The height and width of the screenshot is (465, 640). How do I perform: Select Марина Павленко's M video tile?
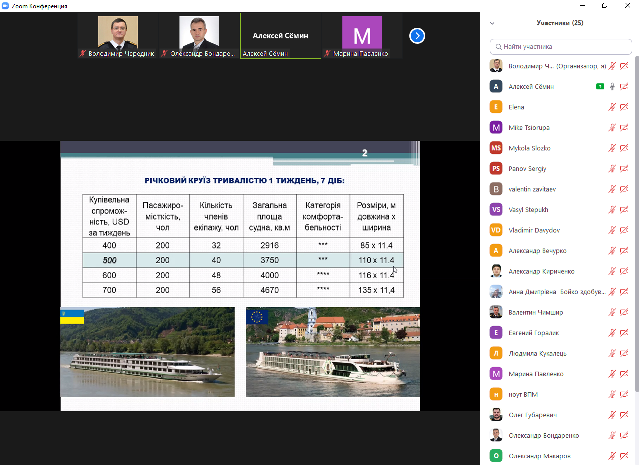click(x=361, y=36)
